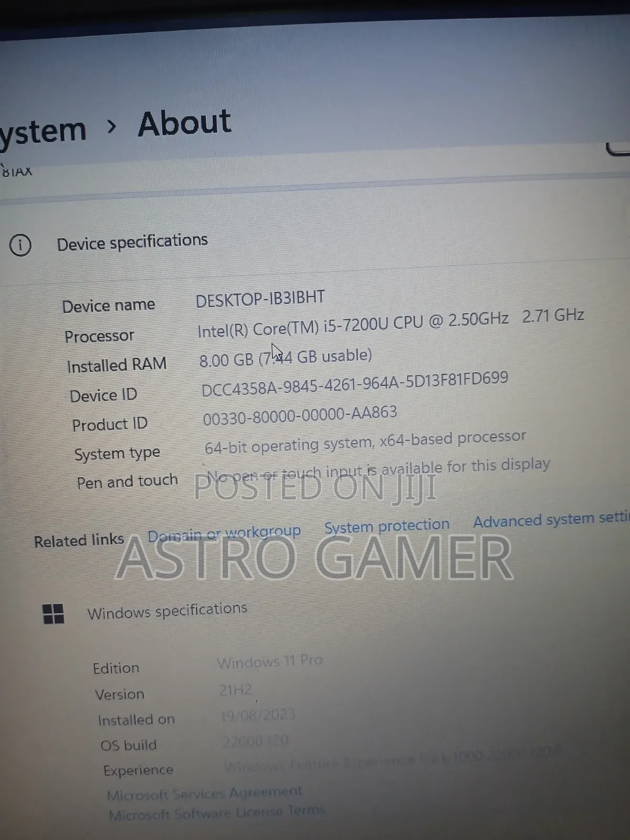Click the OS build label
630x840 pixels.
point(129,745)
